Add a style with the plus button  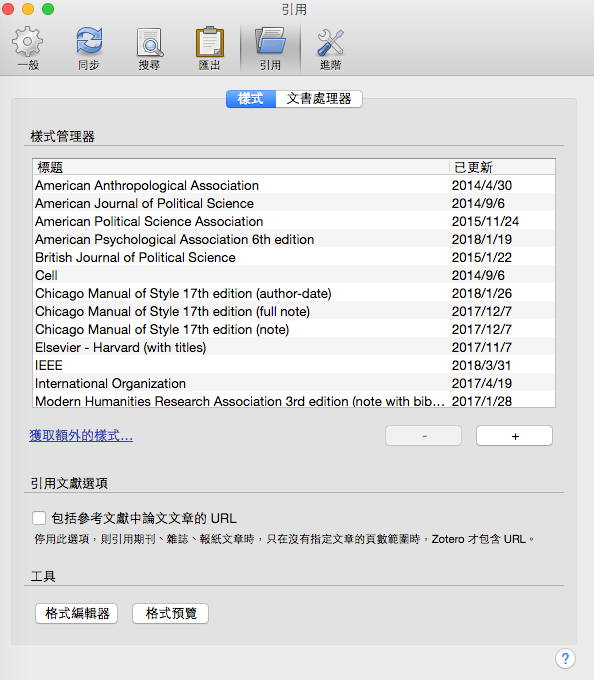(x=515, y=436)
